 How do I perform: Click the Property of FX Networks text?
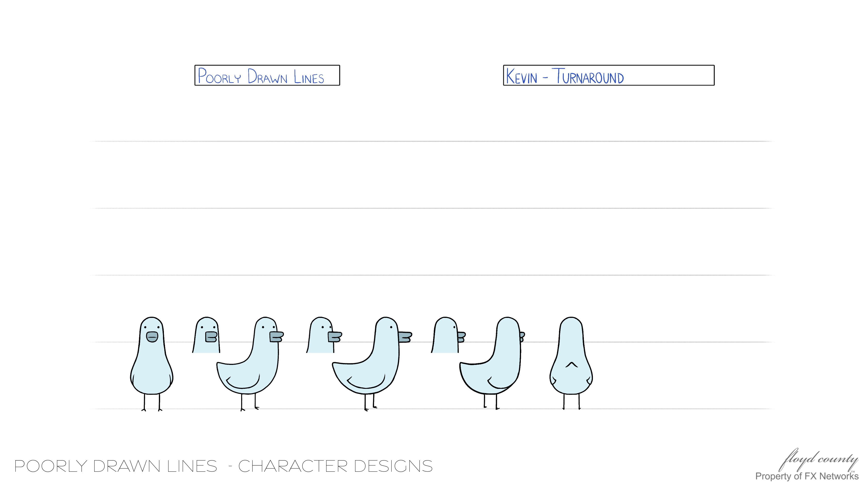pyautogui.click(x=807, y=476)
